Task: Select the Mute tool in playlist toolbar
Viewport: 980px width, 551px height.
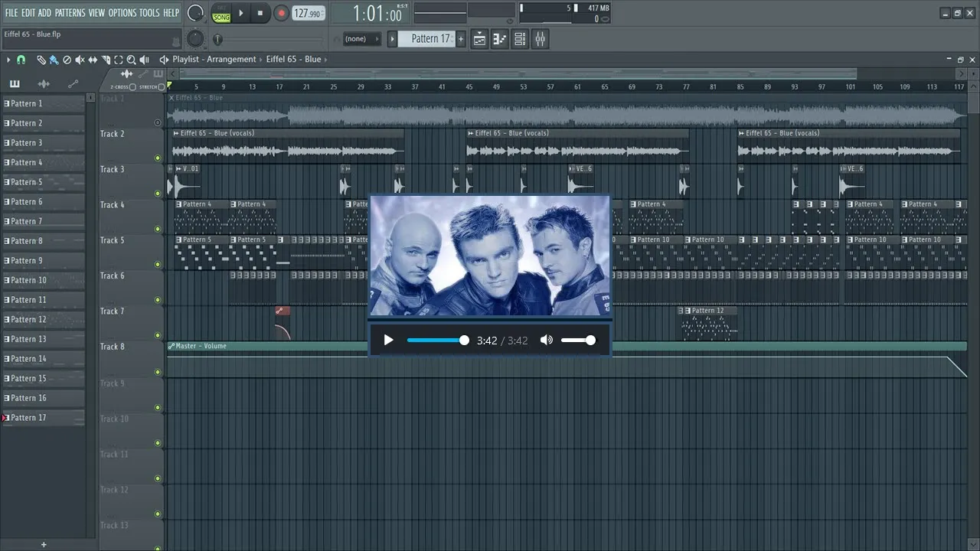Action: coord(80,60)
